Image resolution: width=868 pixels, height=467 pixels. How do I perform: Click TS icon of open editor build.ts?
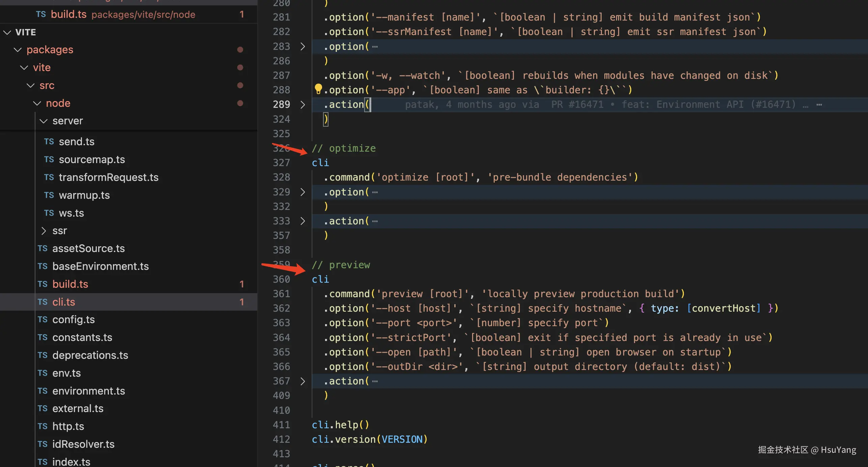(41, 14)
